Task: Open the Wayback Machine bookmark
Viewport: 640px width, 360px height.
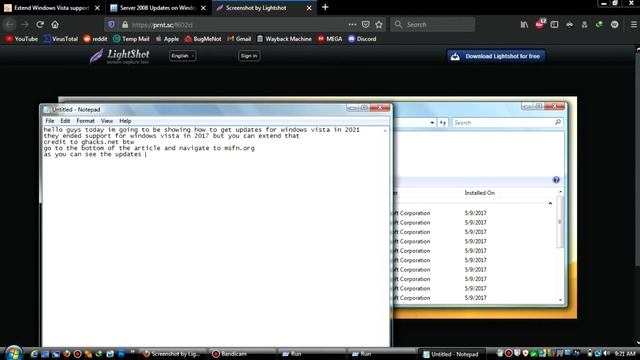Action: [284, 39]
